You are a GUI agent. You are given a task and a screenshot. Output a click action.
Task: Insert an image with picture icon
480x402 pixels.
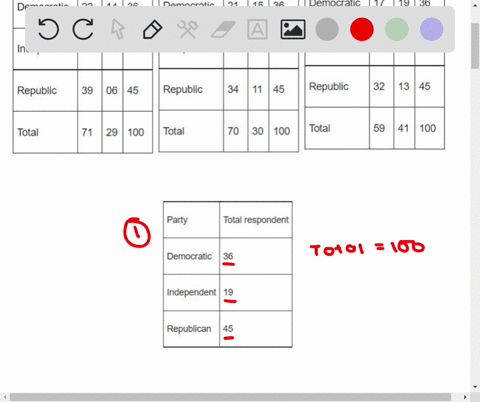point(293,29)
